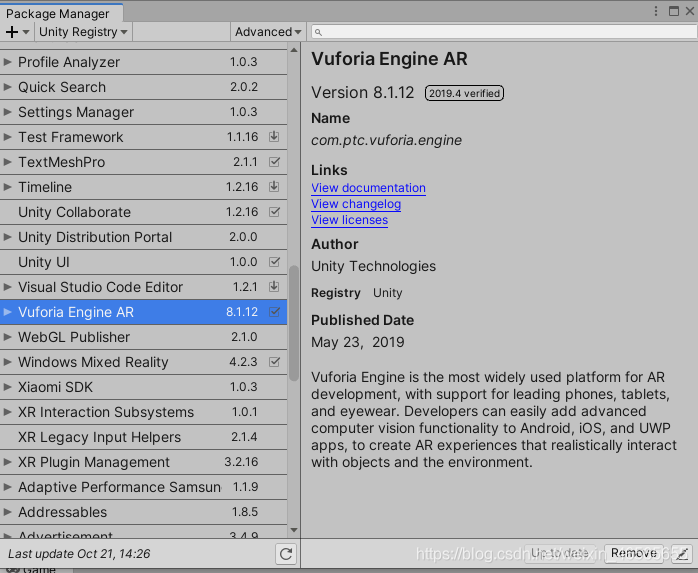Expand the Profile Analyzer package arrow

[x=7, y=61]
